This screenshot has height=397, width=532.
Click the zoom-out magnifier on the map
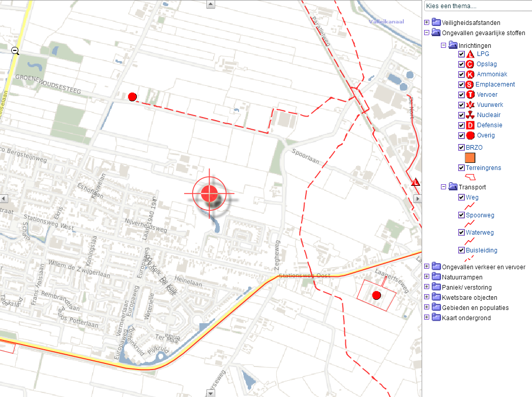[x=15, y=50]
